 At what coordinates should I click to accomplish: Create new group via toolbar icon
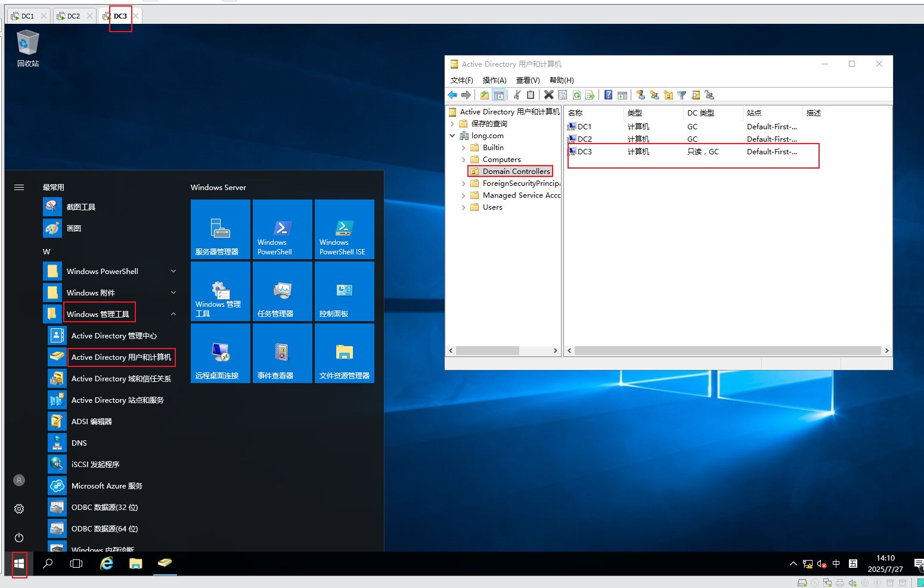coord(655,95)
